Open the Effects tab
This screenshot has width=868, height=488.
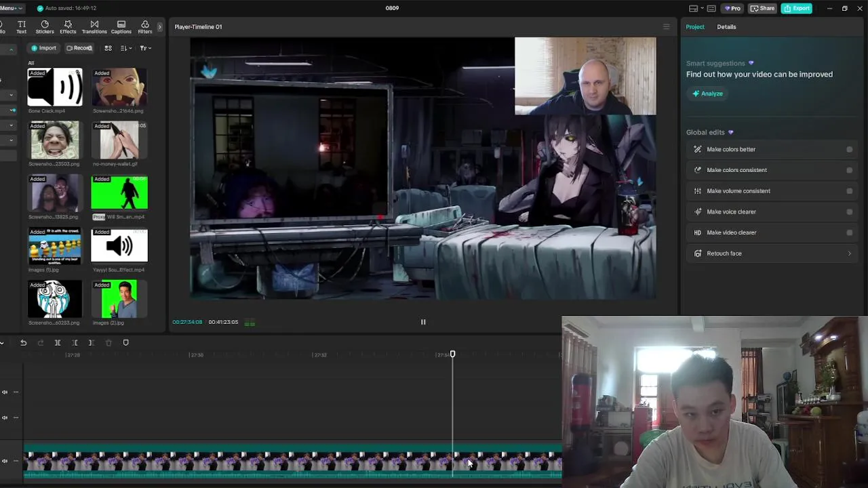click(x=68, y=27)
